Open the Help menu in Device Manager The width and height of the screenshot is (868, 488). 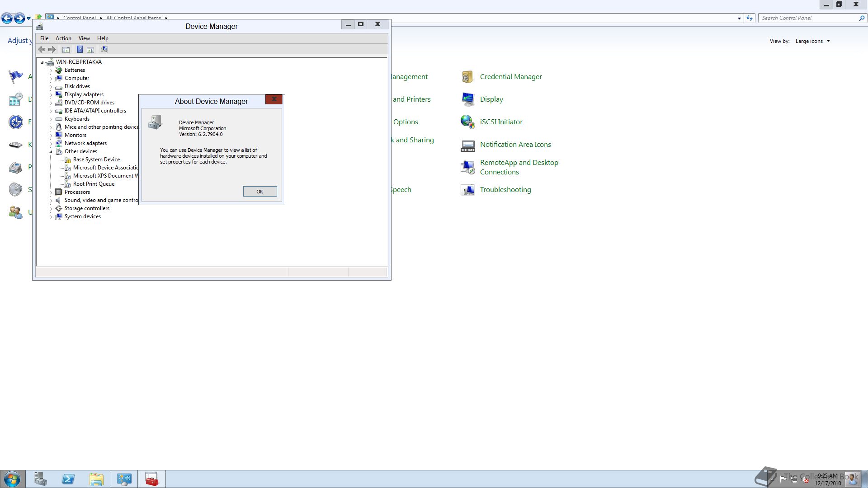tap(103, 38)
